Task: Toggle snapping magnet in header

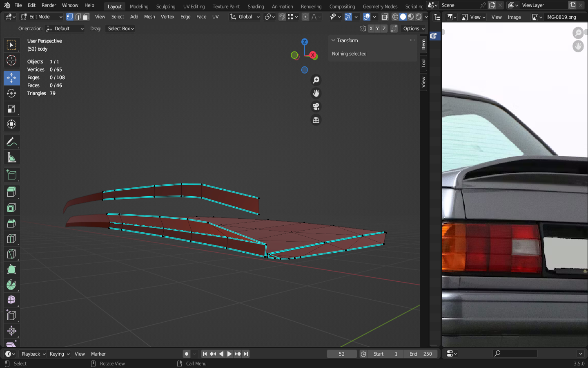Action: click(x=282, y=17)
